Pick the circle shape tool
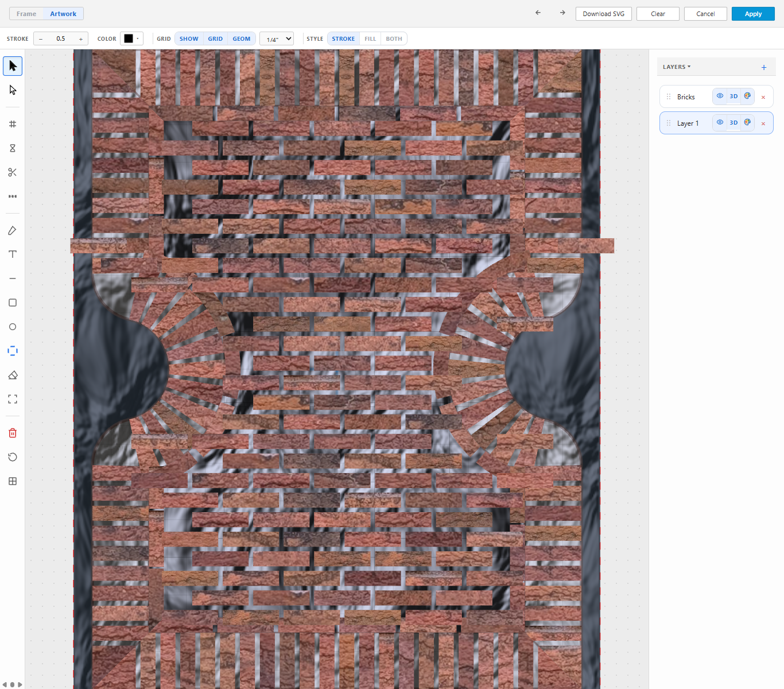 [x=13, y=327]
